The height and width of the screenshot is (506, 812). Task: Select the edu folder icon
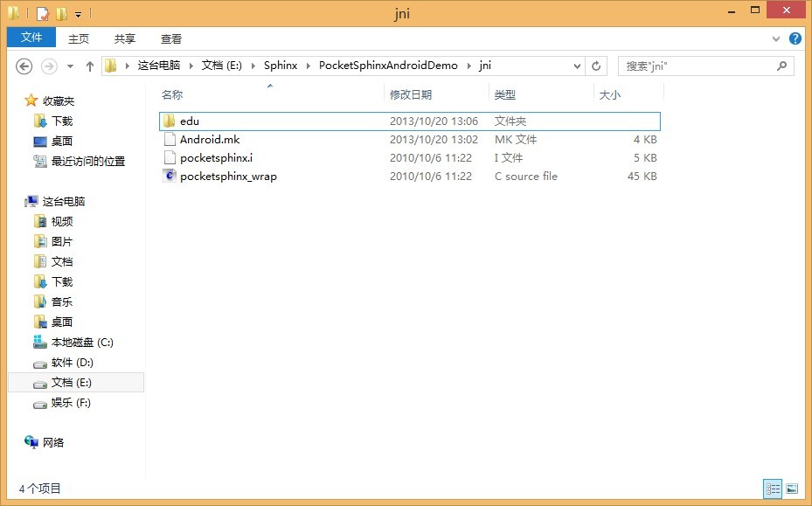click(x=169, y=121)
